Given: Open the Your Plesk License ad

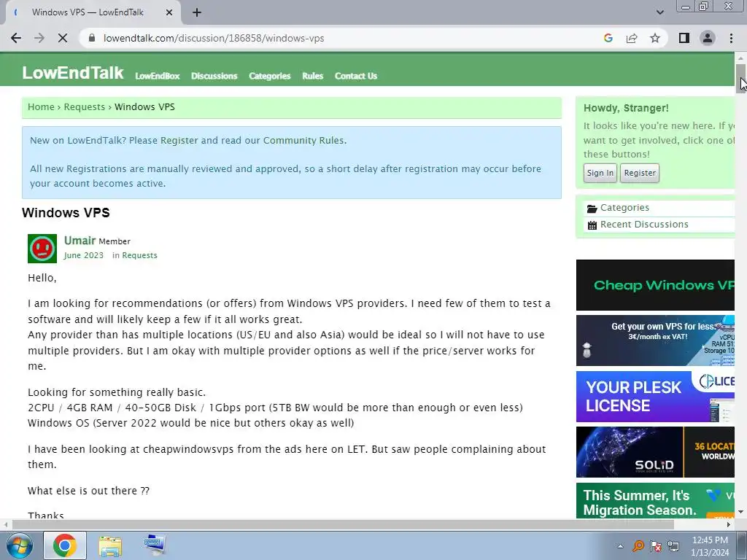Looking at the screenshot, I should [656, 397].
